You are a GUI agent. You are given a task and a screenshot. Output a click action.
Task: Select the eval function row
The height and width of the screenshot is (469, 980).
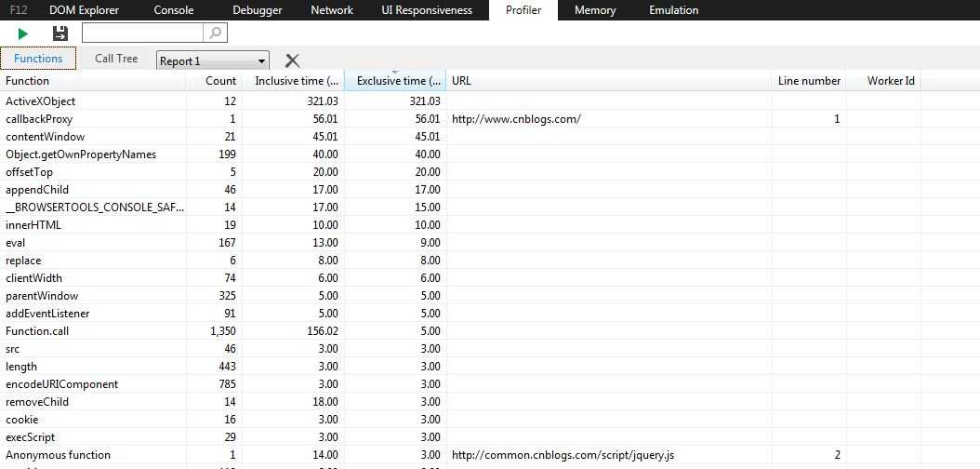(x=490, y=242)
